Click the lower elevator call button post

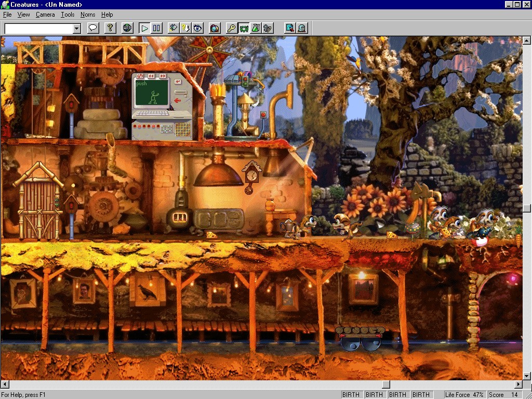tap(71, 217)
